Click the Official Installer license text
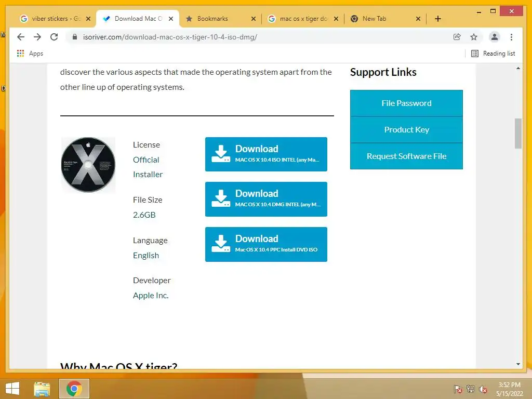This screenshot has width=532, height=399. [148, 167]
